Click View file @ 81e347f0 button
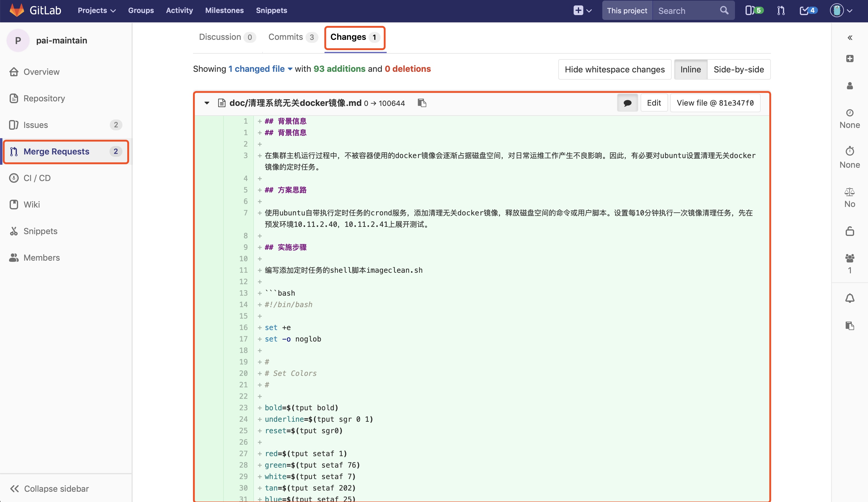 tap(715, 103)
